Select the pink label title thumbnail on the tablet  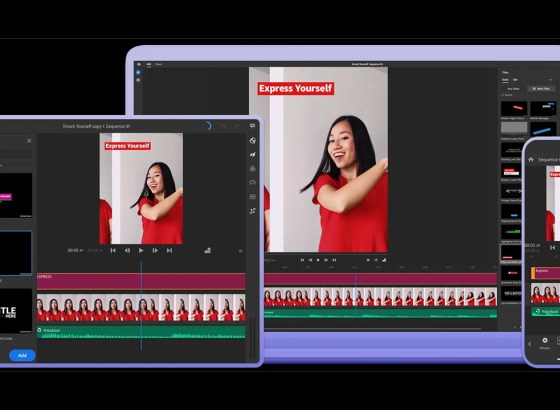16,196
